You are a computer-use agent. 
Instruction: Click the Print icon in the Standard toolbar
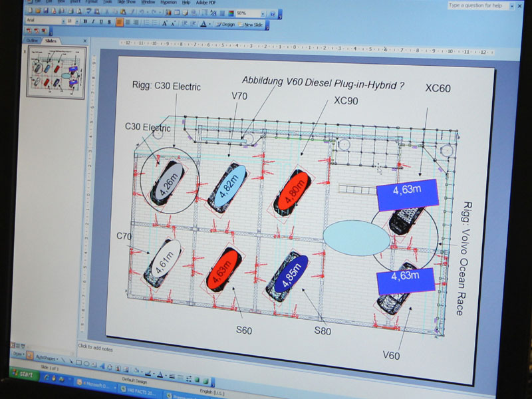click(x=70, y=11)
